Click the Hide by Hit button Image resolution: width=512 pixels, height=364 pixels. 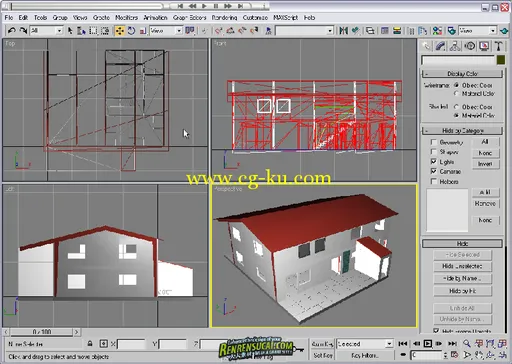[462, 291]
